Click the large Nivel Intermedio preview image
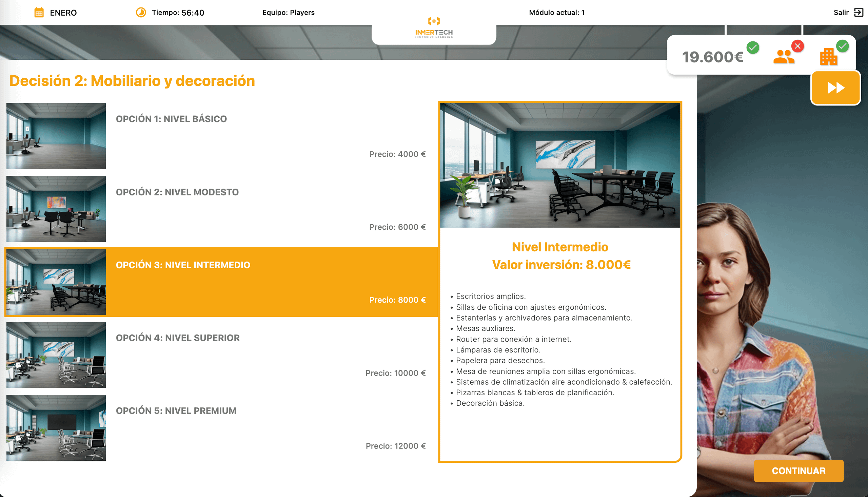This screenshot has height=497, width=868. [560, 165]
